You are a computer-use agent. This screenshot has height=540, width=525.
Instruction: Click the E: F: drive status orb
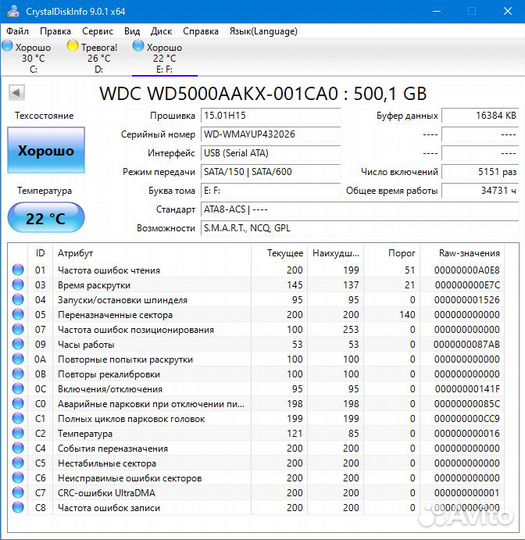[138, 45]
